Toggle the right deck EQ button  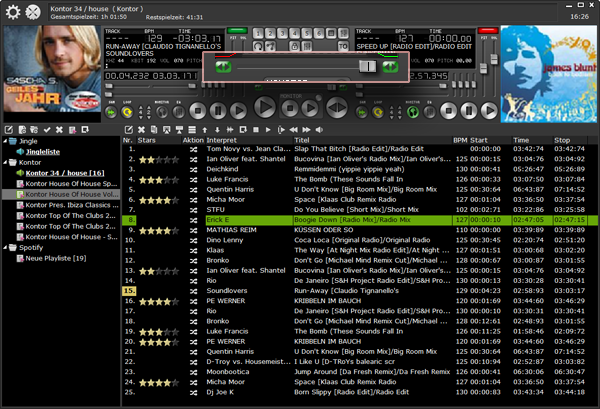[x=429, y=112]
